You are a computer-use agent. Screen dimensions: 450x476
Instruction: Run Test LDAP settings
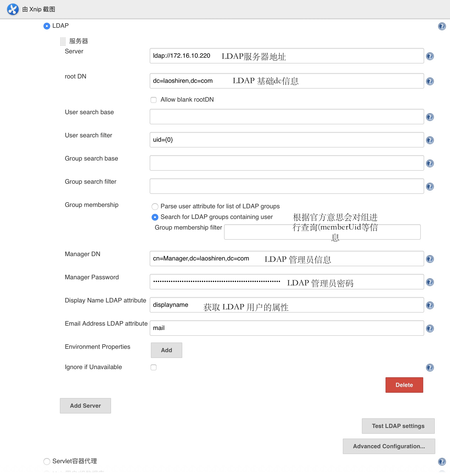(398, 426)
